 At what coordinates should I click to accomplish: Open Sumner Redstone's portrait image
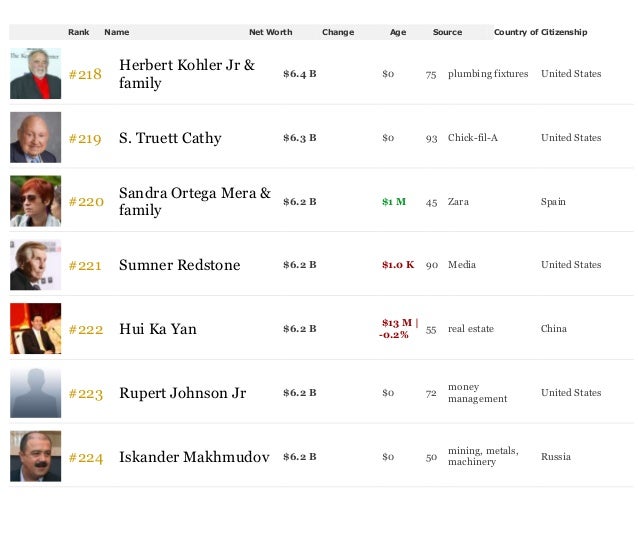(35, 265)
